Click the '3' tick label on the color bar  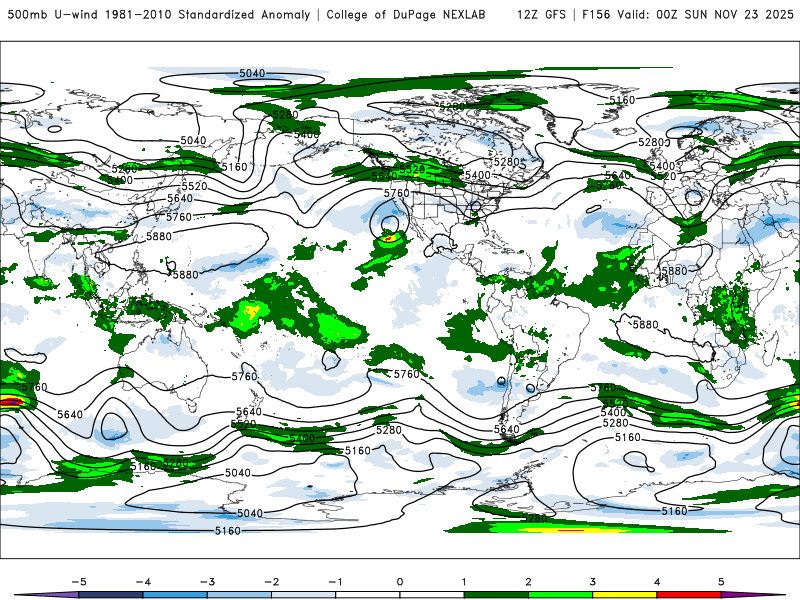(x=592, y=582)
